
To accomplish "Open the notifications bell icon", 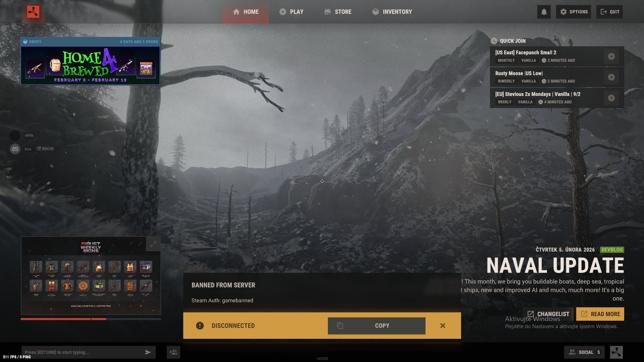I will click(544, 12).
